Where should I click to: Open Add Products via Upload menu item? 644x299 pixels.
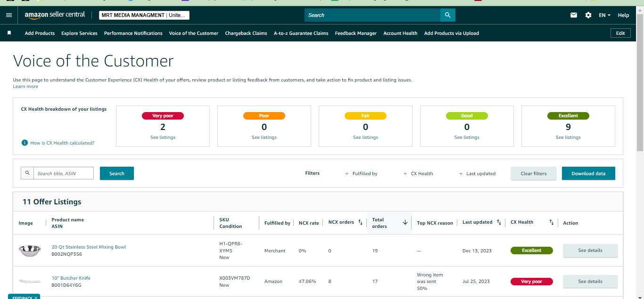point(451,33)
